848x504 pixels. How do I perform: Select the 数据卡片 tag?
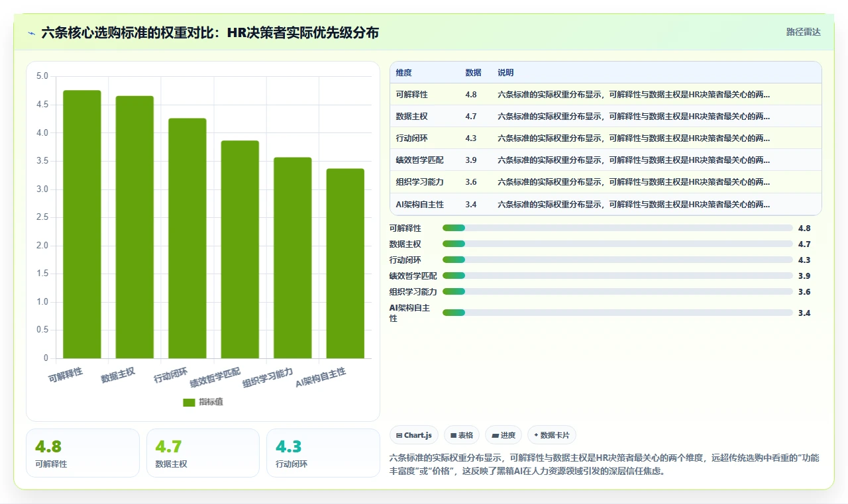pyautogui.click(x=552, y=435)
